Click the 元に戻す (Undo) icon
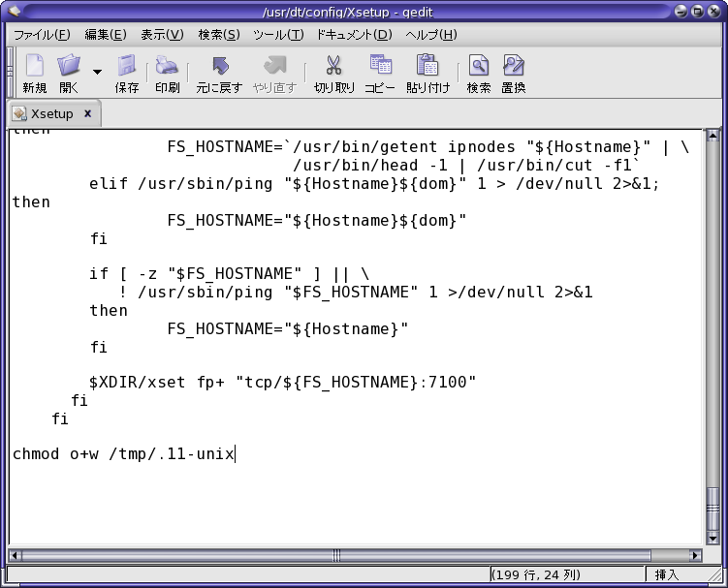The width and height of the screenshot is (728, 588). (220, 66)
